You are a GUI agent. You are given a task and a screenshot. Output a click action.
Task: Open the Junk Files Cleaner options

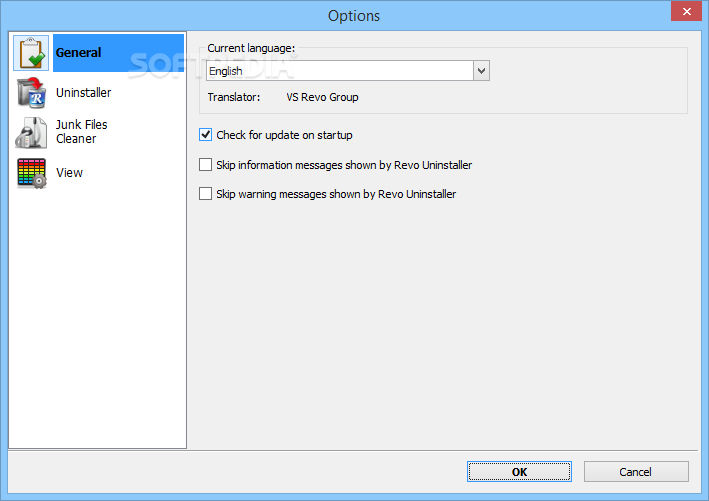click(81, 132)
